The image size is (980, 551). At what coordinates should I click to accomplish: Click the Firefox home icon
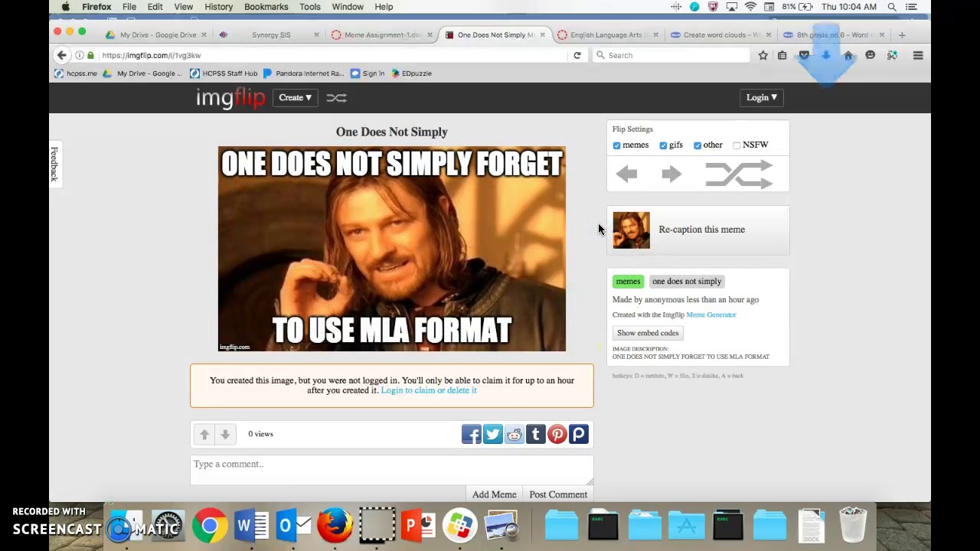tap(848, 55)
